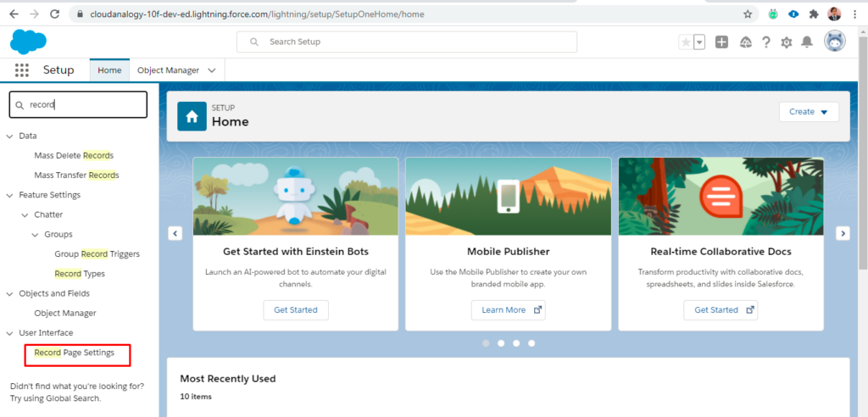Open the Chrome profile picture
The height and width of the screenshot is (417, 868).
[x=834, y=14]
